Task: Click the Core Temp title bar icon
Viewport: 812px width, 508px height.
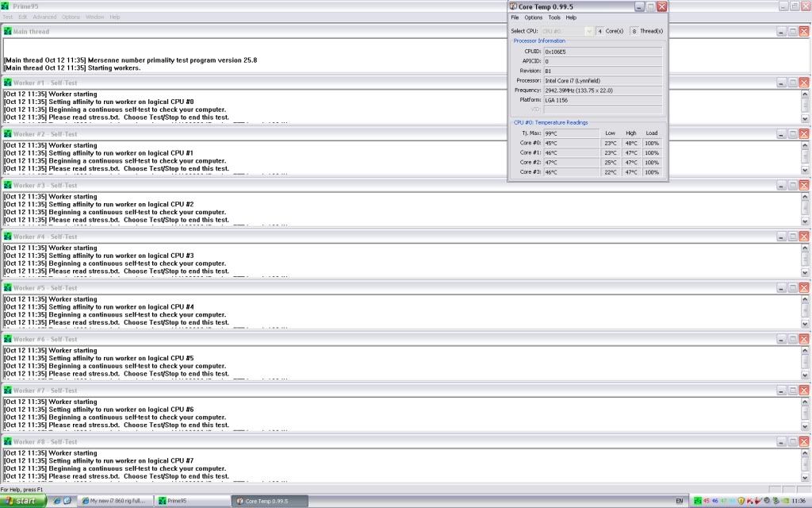Action: (513, 6)
